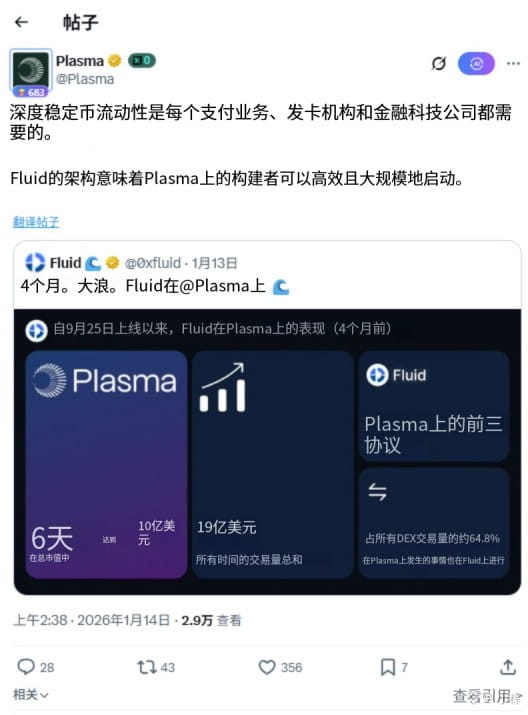Expand the 相关 sort dropdown

click(31, 695)
